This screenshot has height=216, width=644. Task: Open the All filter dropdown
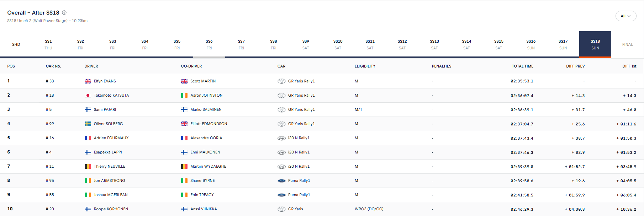pos(625,16)
